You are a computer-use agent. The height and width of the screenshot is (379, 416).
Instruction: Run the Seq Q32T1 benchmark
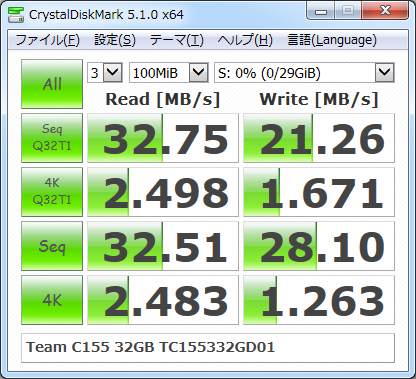tap(52, 138)
